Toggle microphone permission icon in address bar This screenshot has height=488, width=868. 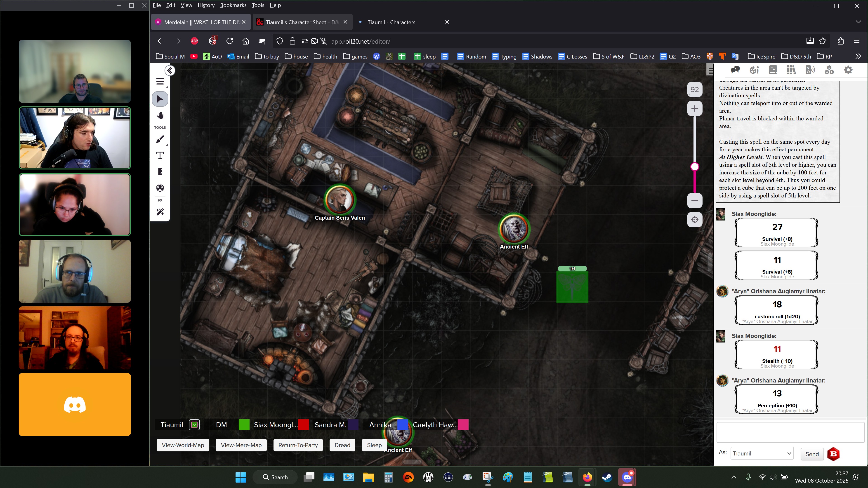[324, 41]
